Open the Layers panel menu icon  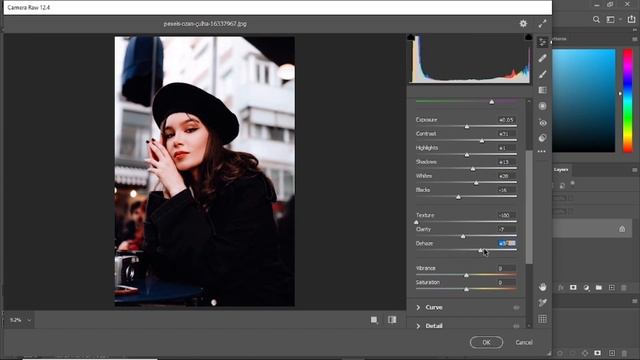tap(635, 170)
